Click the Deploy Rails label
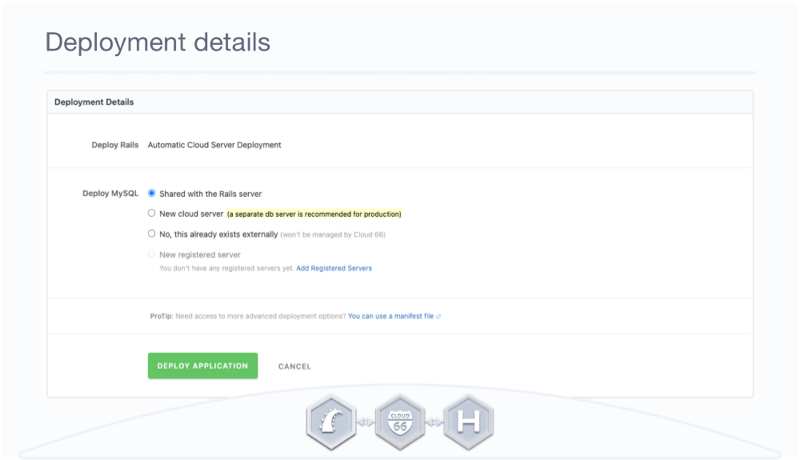The height and width of the screenshot is (460, 800). 115,145
